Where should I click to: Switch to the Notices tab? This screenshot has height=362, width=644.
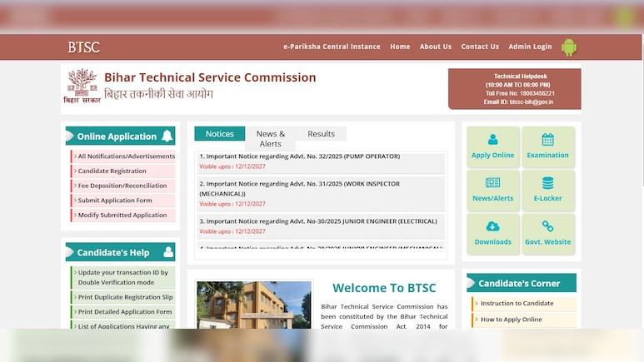point(220,134)
